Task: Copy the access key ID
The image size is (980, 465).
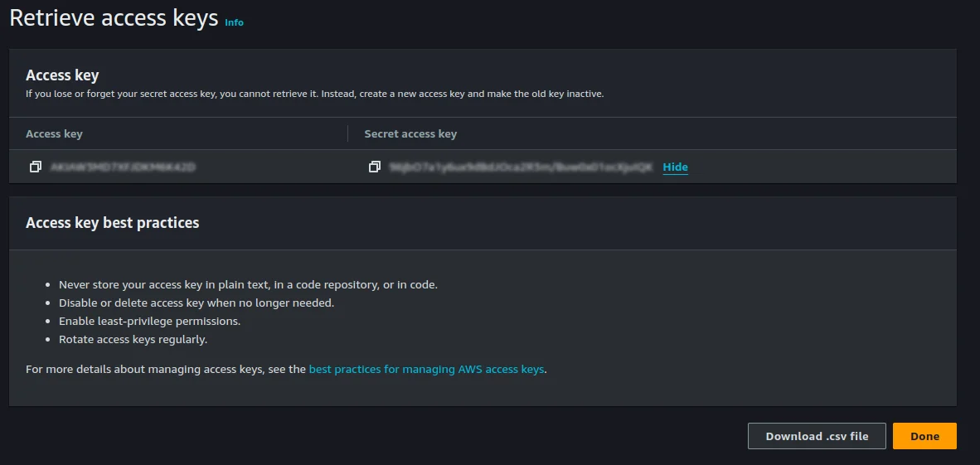Action: tap(35, 167)
